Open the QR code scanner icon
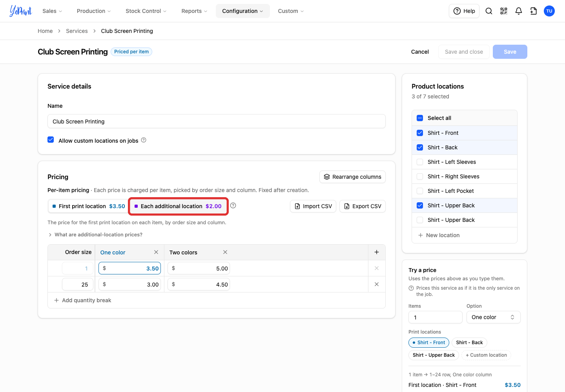The height and width of the screenshot is (392, 565). point(504,11)
